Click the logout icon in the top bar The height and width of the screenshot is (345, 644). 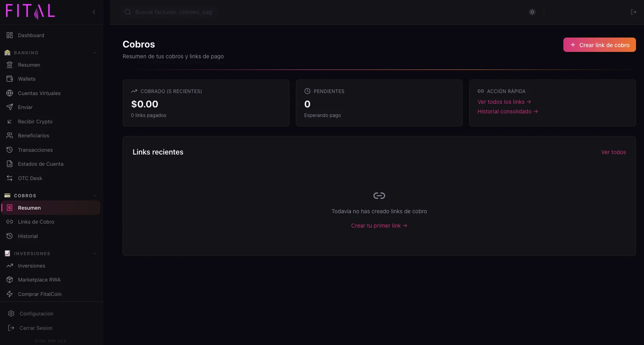633,12
